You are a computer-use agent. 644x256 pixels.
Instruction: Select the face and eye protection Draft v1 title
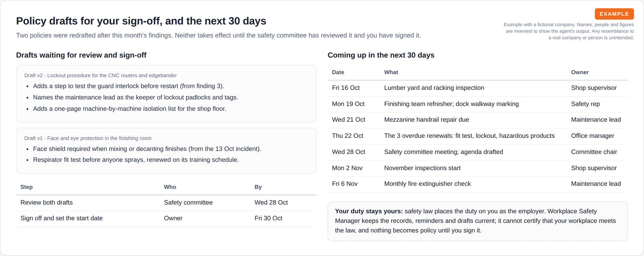tap(88, 138)
